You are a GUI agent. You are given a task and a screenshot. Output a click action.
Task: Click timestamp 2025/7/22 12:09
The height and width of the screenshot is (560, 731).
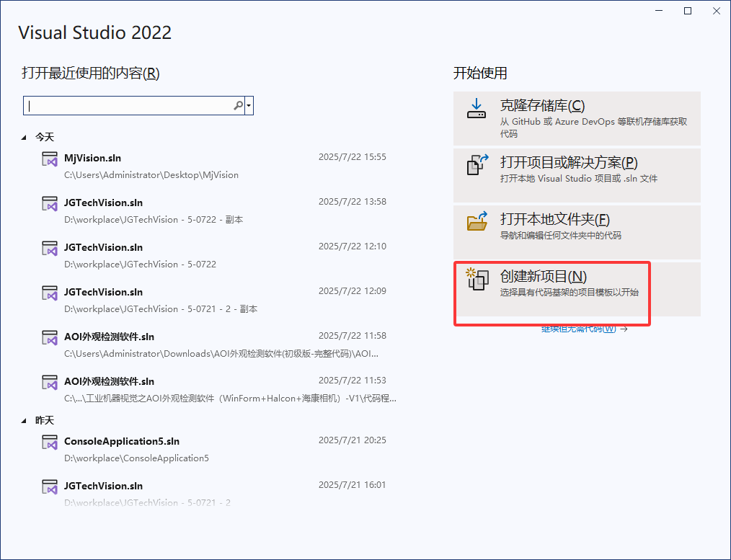coord(352,292)
